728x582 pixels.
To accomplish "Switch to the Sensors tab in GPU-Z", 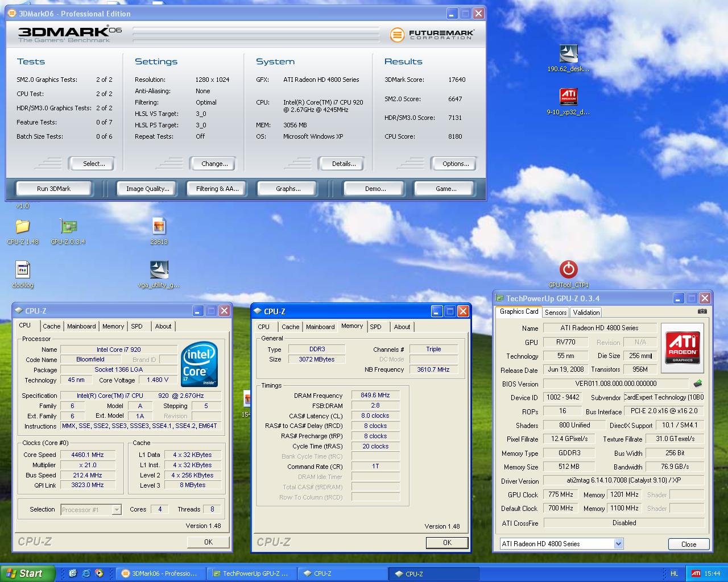I will click(555, 313).
